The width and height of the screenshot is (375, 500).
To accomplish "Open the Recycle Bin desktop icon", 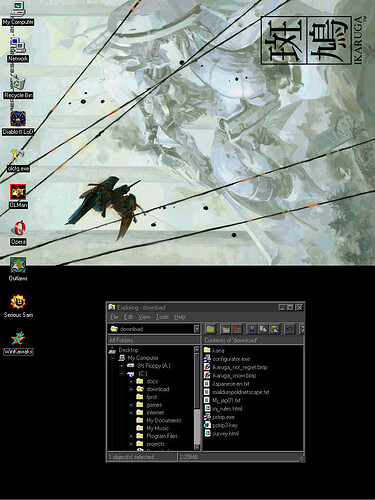I will 18,87.
